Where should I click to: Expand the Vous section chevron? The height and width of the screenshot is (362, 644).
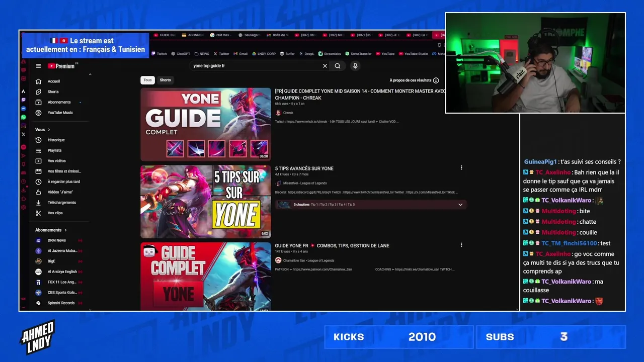pos(49,130)
